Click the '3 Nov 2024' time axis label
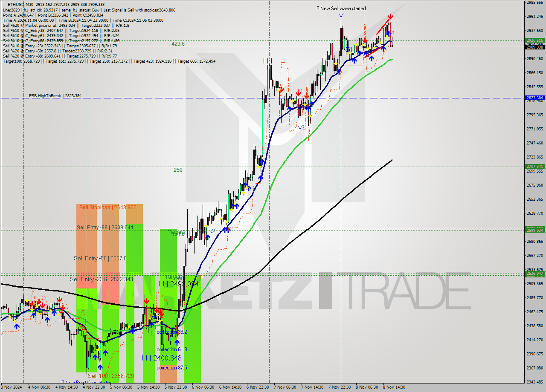The image size is (546, 392). (x=11, y=387)
